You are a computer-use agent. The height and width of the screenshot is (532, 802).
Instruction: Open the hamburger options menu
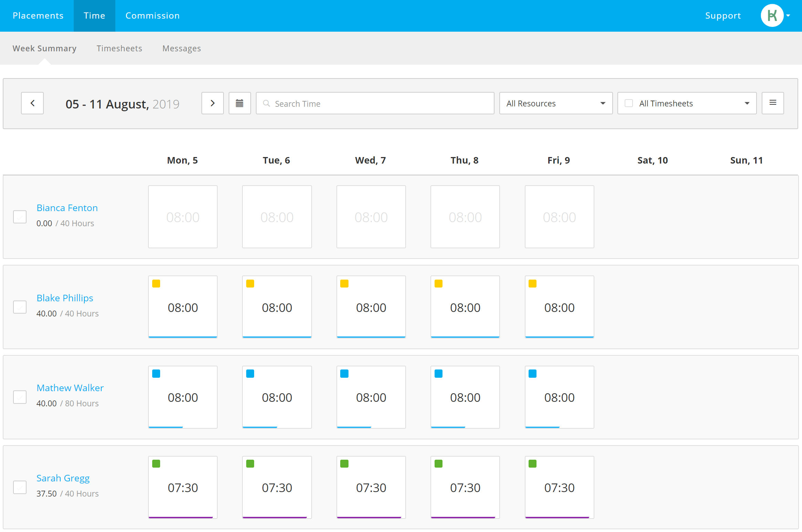773,103
